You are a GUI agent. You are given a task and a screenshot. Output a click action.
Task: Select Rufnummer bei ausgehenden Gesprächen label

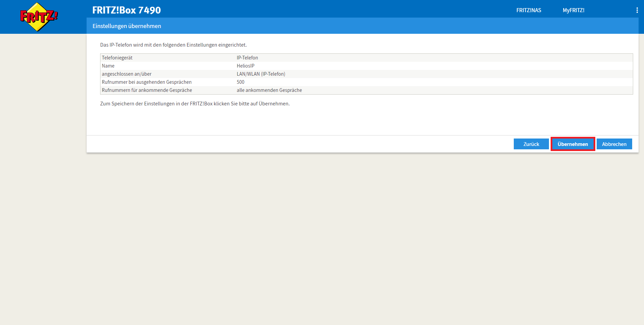pos(146,82)
